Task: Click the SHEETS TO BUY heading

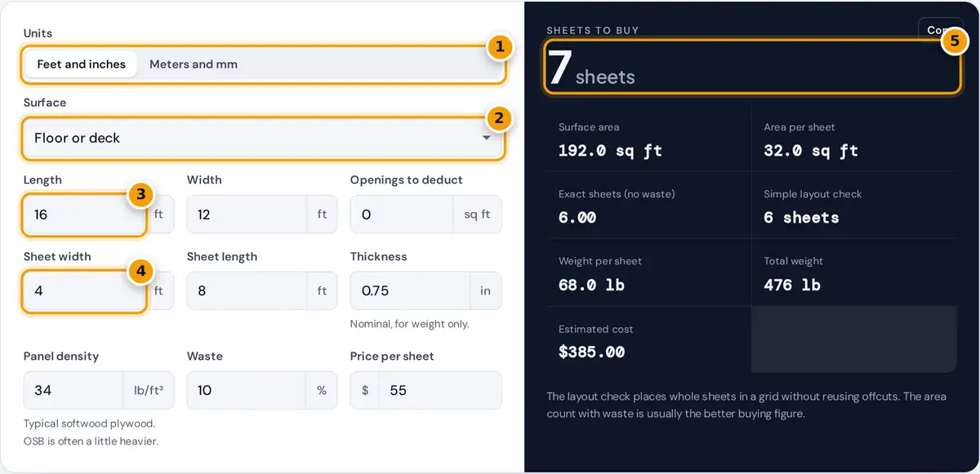Action: pyautogui.click(x=593, y=30)
